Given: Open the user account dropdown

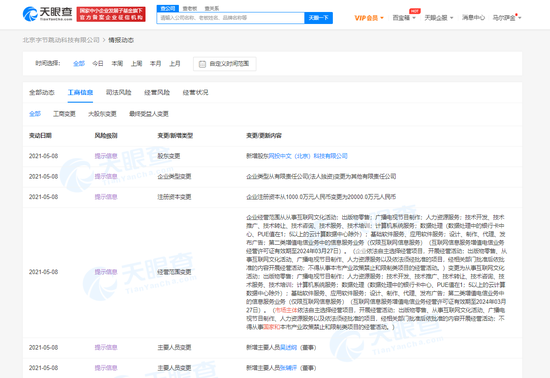Looking at the screenshot, I should click(507, 18).
